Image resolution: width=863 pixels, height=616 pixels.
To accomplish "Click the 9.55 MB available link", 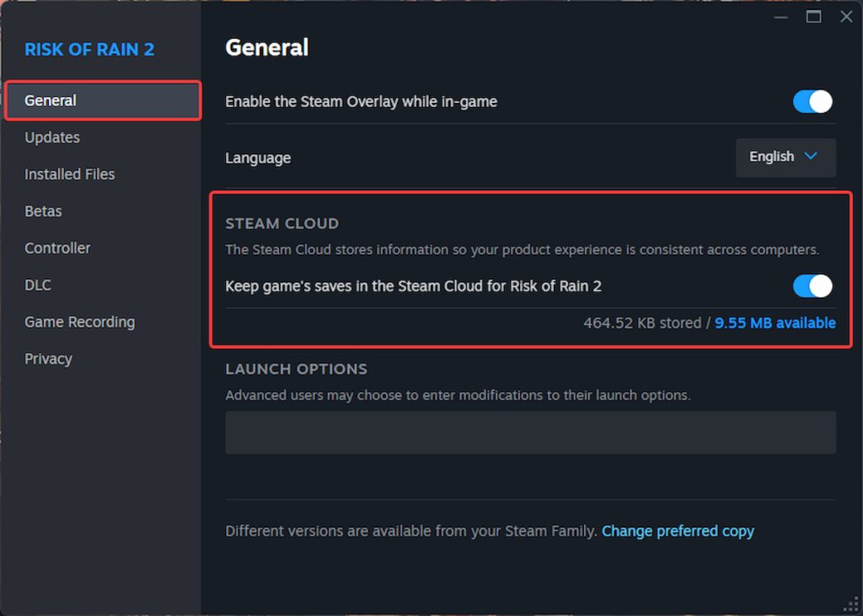I will click(x=775, y=323).
